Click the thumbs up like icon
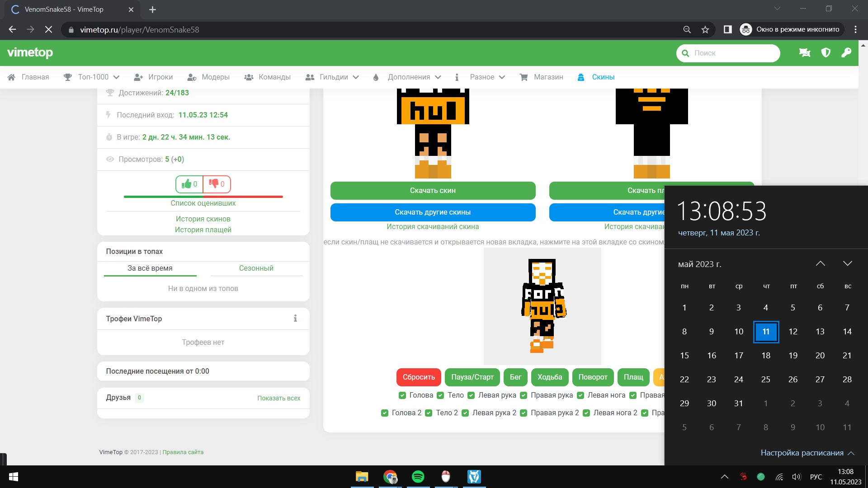Screen dimensions: 868x488 click(x=186, y=184)
